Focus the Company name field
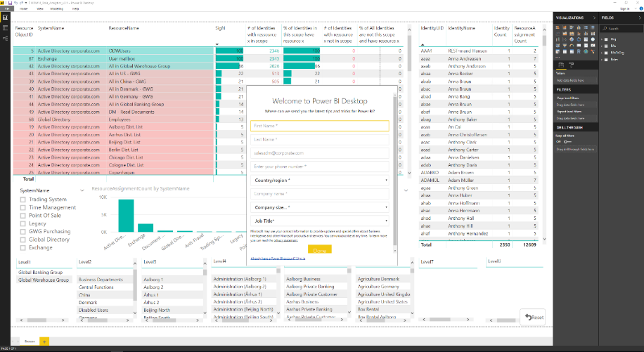The height and width of the screenshot is (352, 644). pos(319,194)
